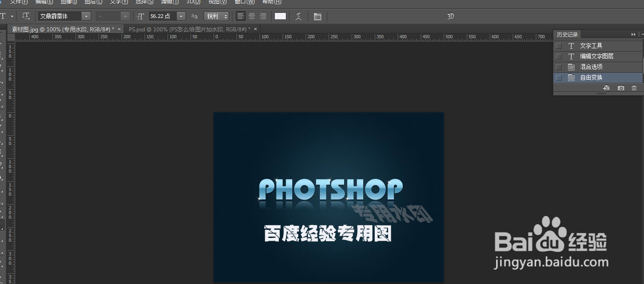This screenshot has width=644, height=284.
Task: Toggle the checkbox beside 混合选项 history state
Action: coord(558,67)
